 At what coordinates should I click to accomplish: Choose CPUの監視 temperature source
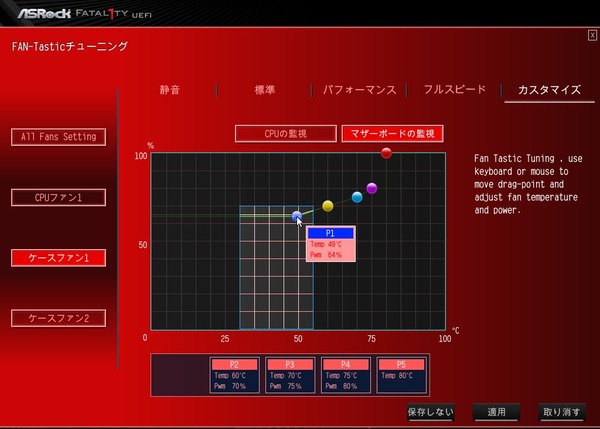[x=286, y=134]
